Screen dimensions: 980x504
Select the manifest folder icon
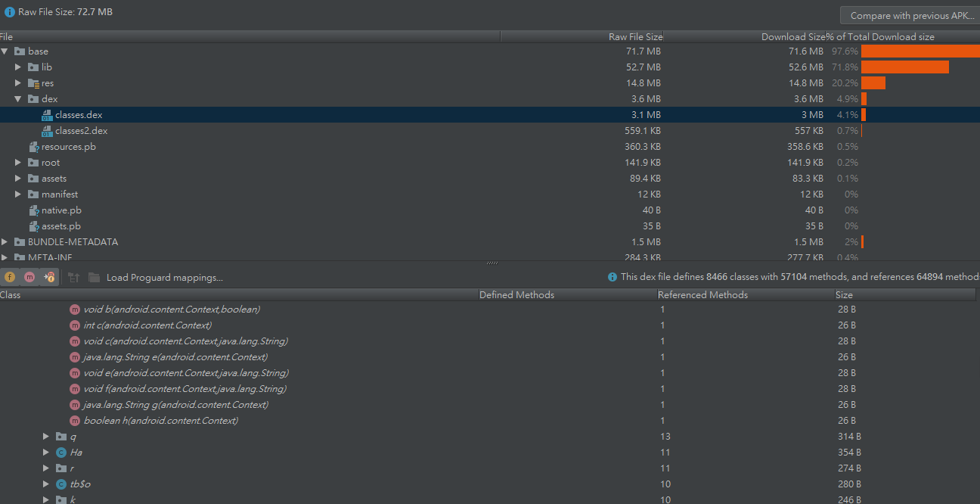(x=33, y=194)
